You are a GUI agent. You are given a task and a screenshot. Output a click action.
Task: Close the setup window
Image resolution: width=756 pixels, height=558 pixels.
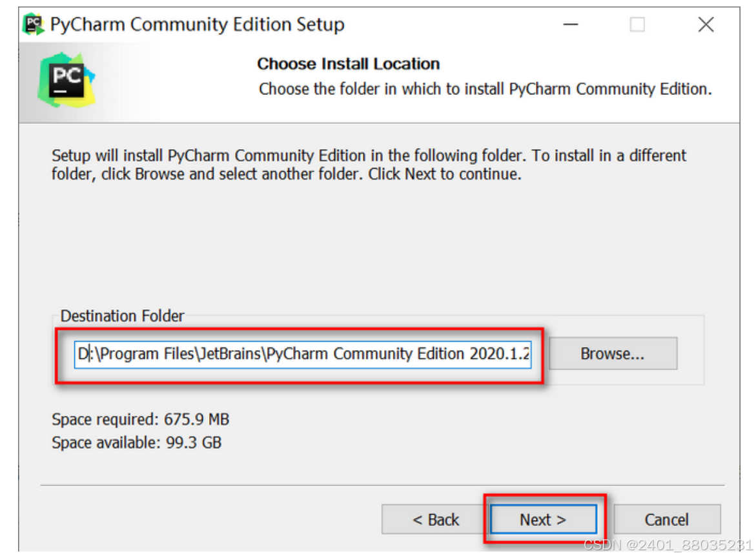pyautogui.click(x=706, y=24)
